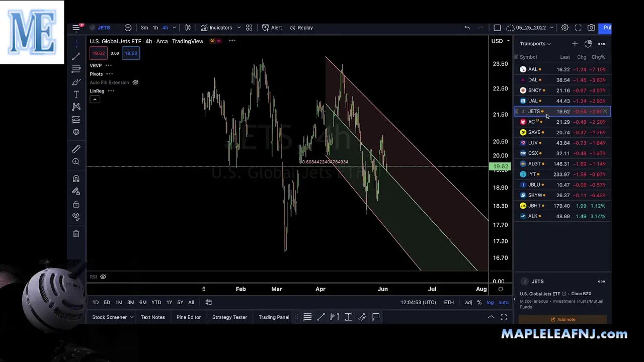Viewport: 644px width, 362px height.
Task: Show the hidden RSI indicator
Action: point(103,277)
